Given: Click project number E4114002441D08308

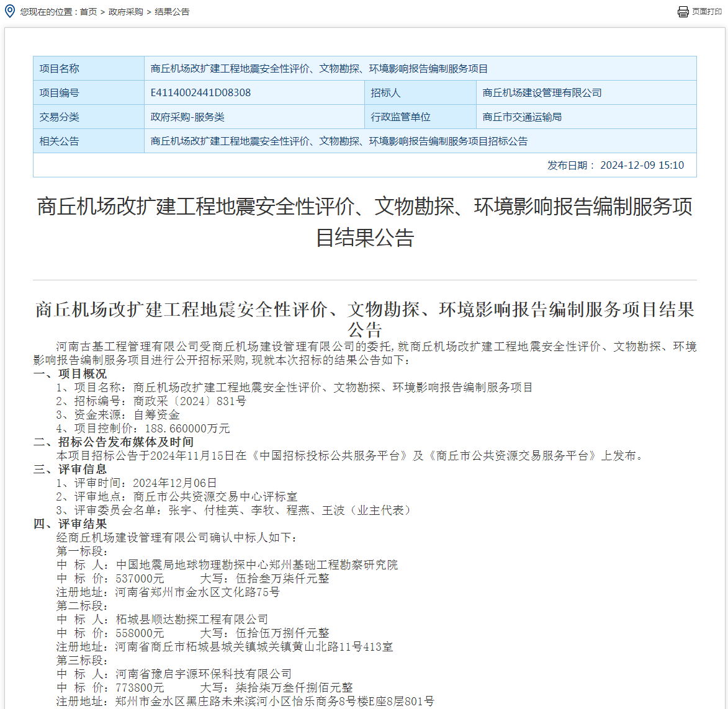Looking at the screenshot, I should pyautogui.click(x=200, y=93).
